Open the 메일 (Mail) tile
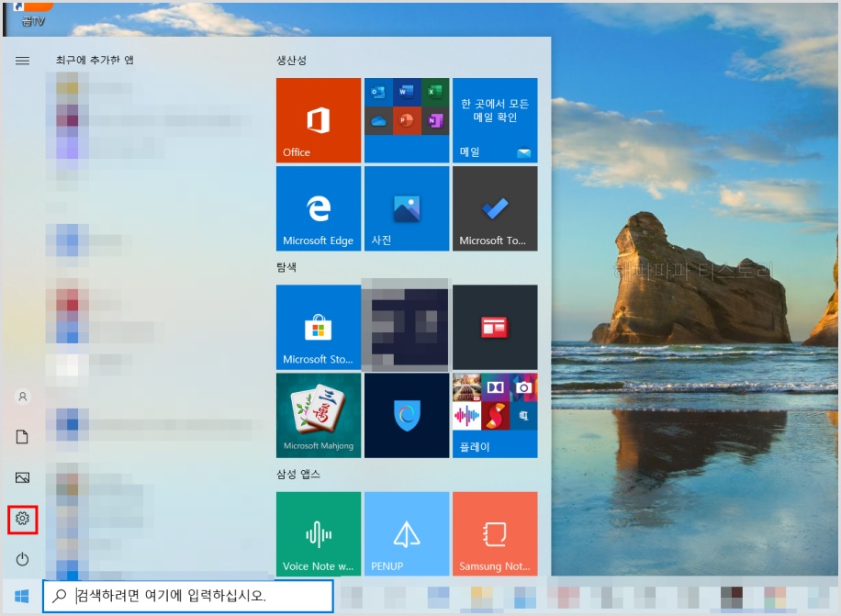This screenshot has height=616, width=841. point(495,120)
